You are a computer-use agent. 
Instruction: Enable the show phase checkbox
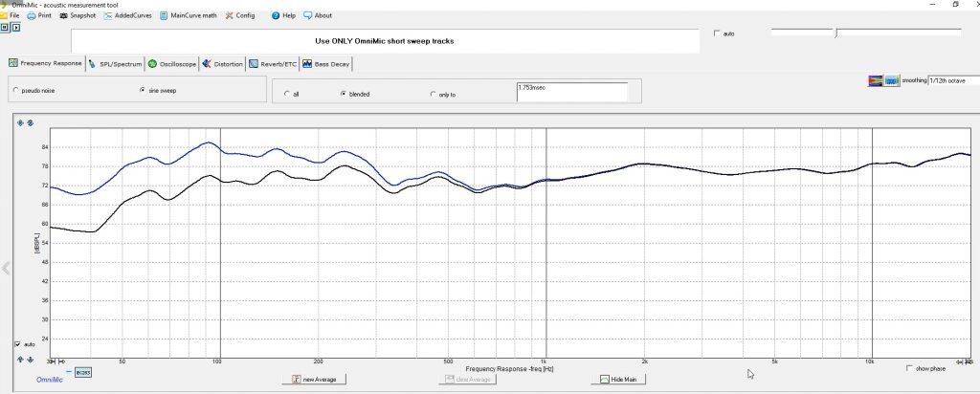tap(909, 368)
